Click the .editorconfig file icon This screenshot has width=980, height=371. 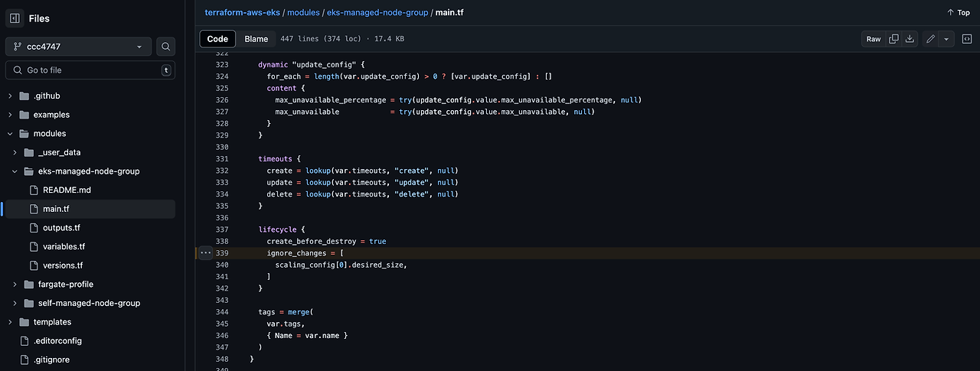(24, 340)
